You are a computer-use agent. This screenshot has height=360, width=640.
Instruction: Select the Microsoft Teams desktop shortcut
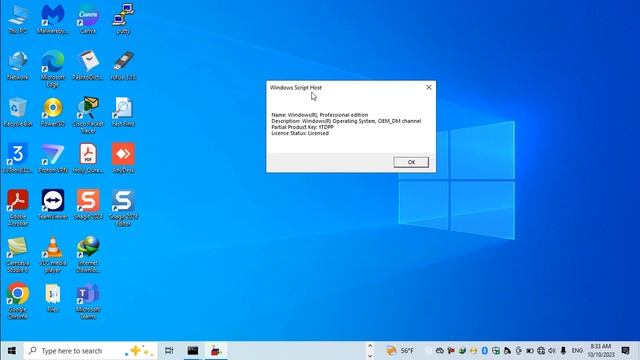click(x=88, y=301)
